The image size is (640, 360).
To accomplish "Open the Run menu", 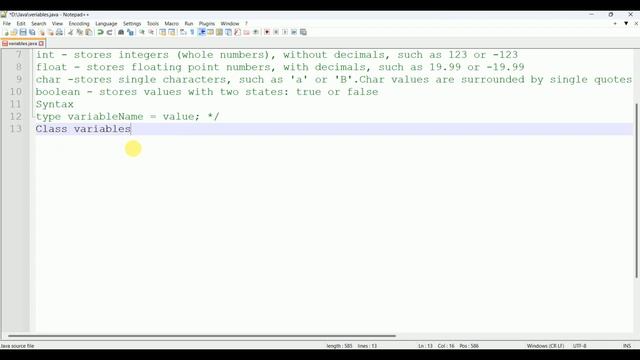I will coord(189,24).
